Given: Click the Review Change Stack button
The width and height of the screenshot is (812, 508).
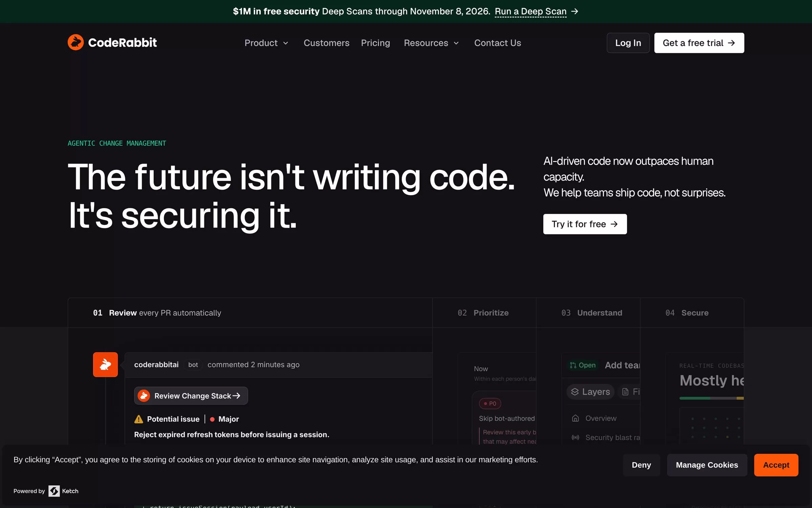Looking at the screenshot, I should [x=191, y=396].
